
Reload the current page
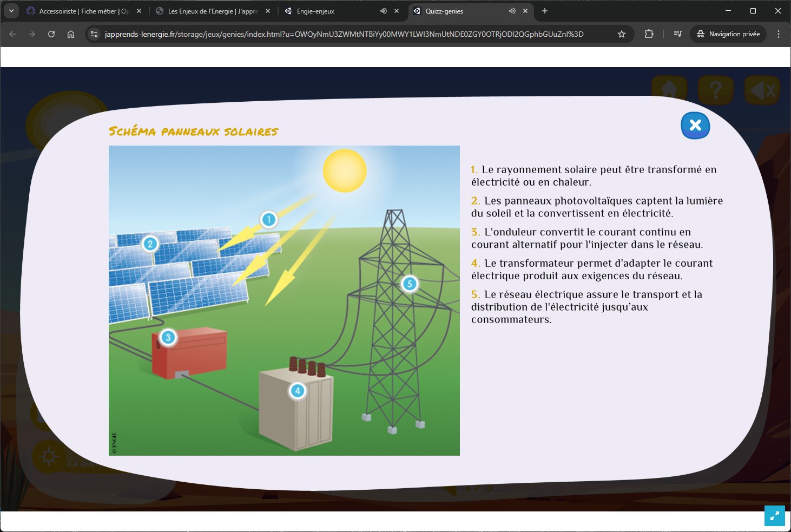pyautogui.click(x=51, y=34)
